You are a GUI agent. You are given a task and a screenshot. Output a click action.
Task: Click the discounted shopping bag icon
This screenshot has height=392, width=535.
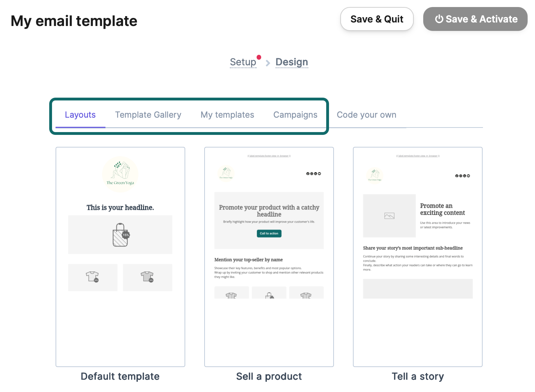pos(120,234)
